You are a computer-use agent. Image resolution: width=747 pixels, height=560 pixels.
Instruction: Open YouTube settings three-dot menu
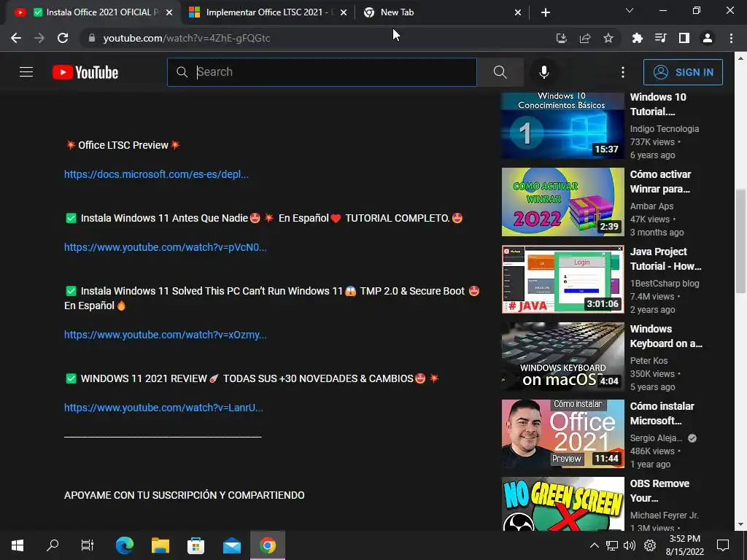[x=623, y=72]
